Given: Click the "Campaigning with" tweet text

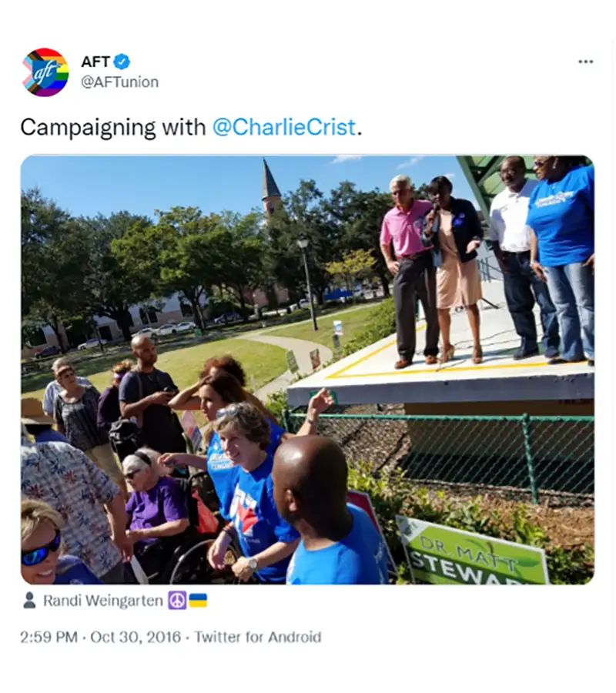Looking at the screenshot, I should (113, 127).
